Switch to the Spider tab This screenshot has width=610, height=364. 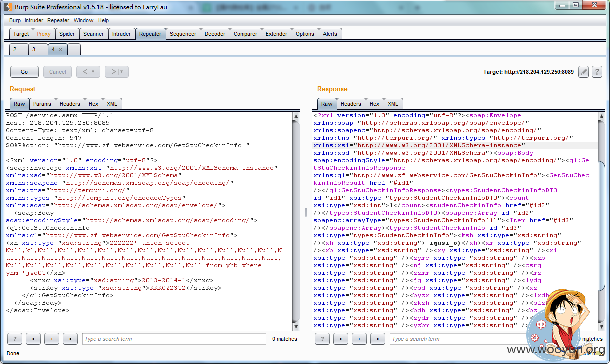(67, 34)
